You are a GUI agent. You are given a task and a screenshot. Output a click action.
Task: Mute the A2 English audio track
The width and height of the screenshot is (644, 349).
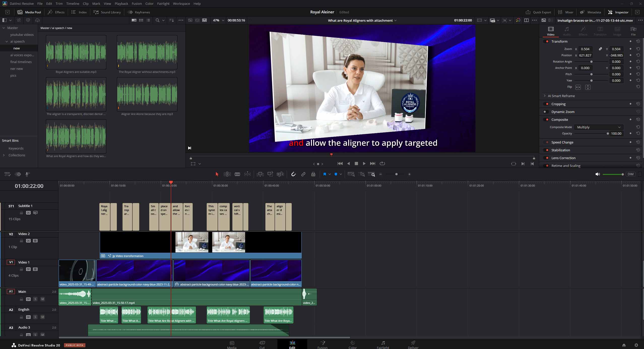(43, 317)
